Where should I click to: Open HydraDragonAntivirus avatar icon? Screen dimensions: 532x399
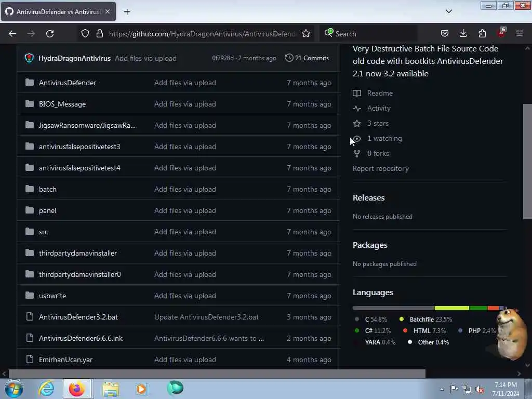pyautogui.click(x=29, y=58)
